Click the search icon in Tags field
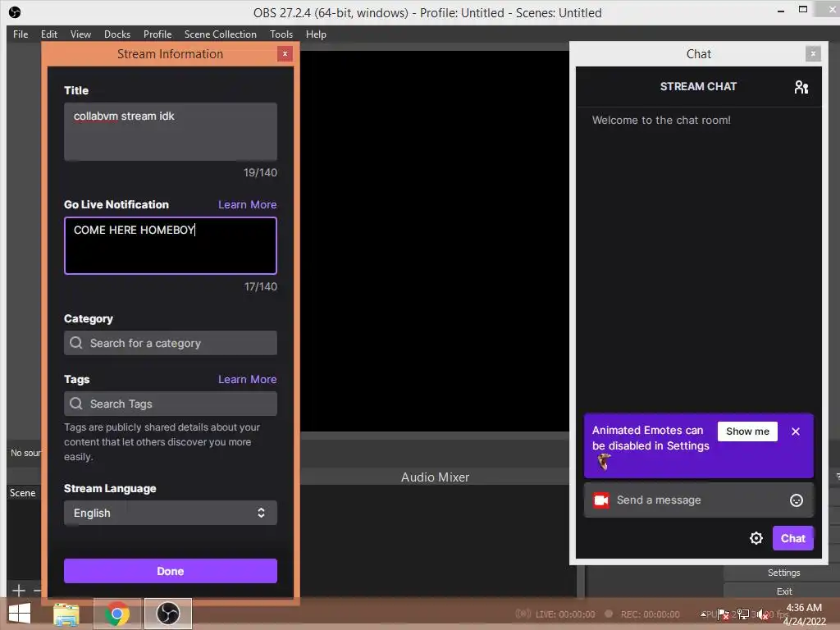840x630 pixels. click(76, 403)
